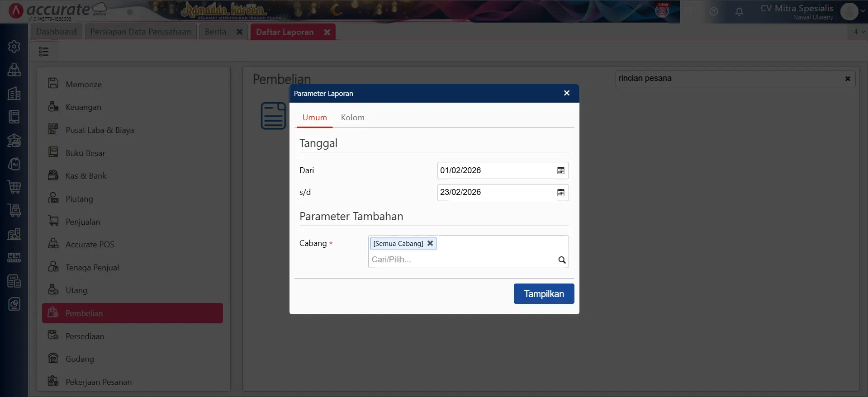Select the Memorize report category
The width and height of the screenshot is (868, 397).
[132, 84]
